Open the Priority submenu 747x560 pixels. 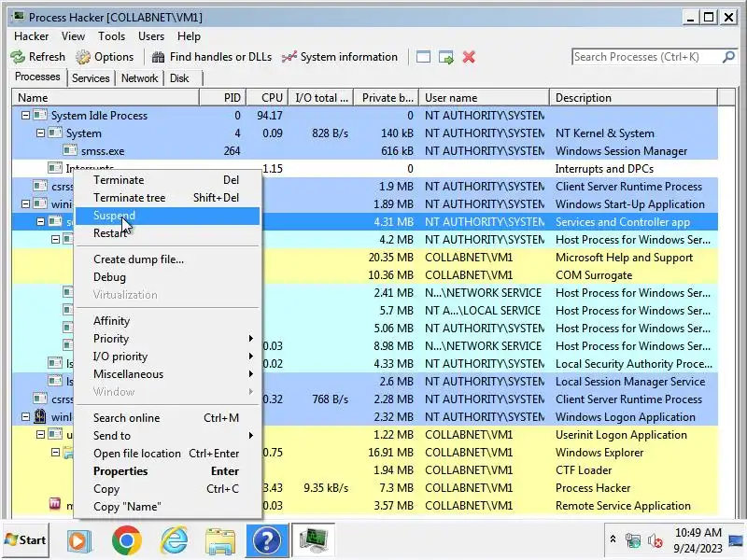tap(168, 339)
